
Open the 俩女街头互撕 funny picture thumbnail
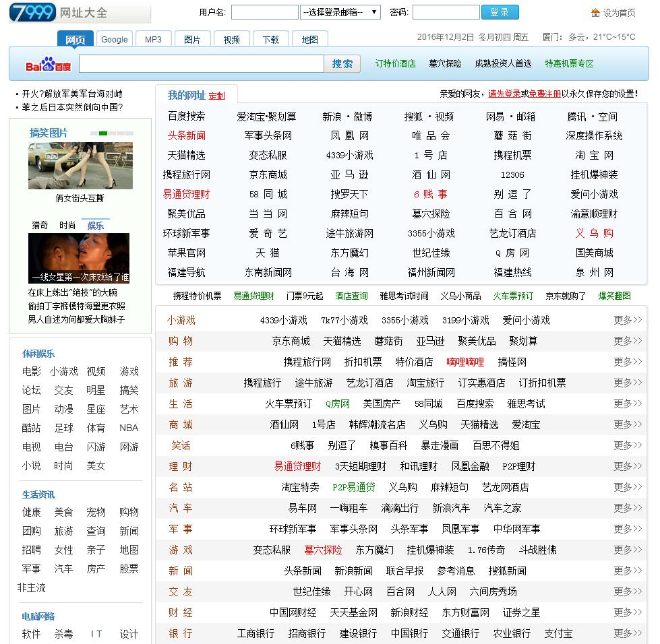tap(80, 166)
